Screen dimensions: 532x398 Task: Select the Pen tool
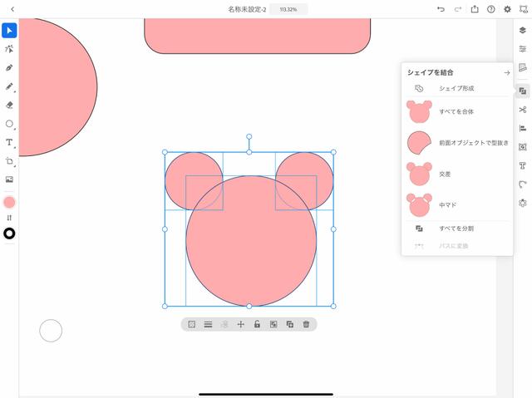(x=9, y=67)
